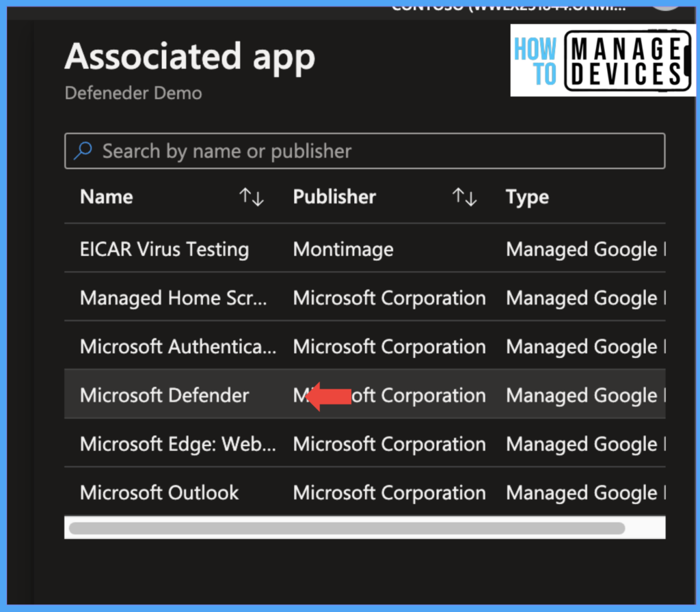The height and width of the screenshot is (612, 700).
Task: Select the Managed Home Scr... app row
Action: pos(365,297)
